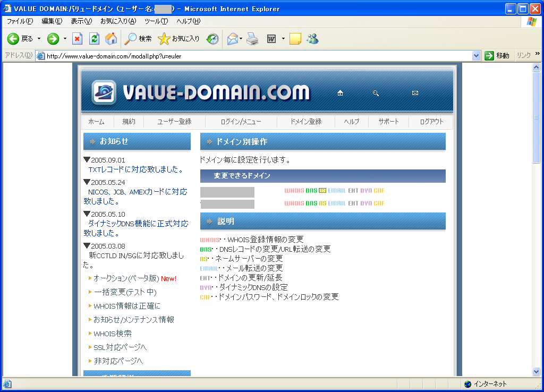Click DNS in the top domain row
Image resolution: width=544 pixels, height=392 pixels.
pos(311,191)
